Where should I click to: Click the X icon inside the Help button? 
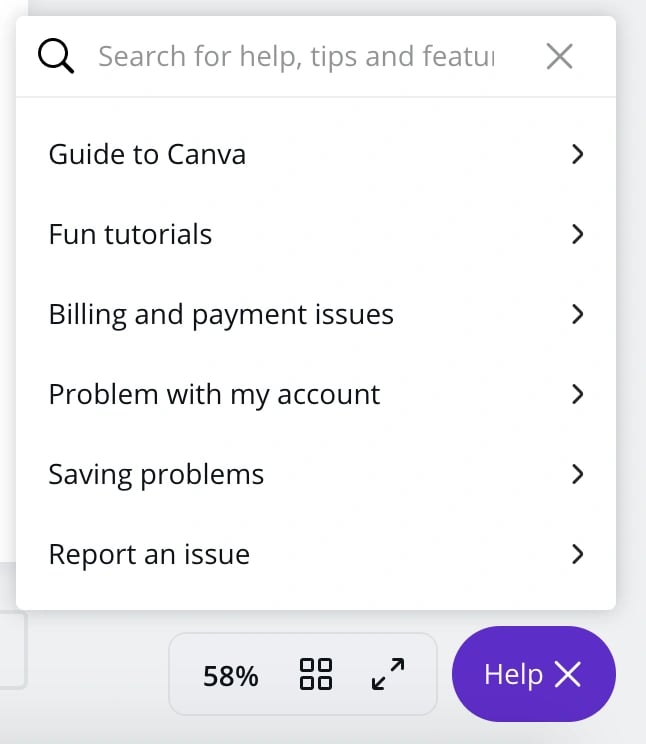(x=567, y=675)
